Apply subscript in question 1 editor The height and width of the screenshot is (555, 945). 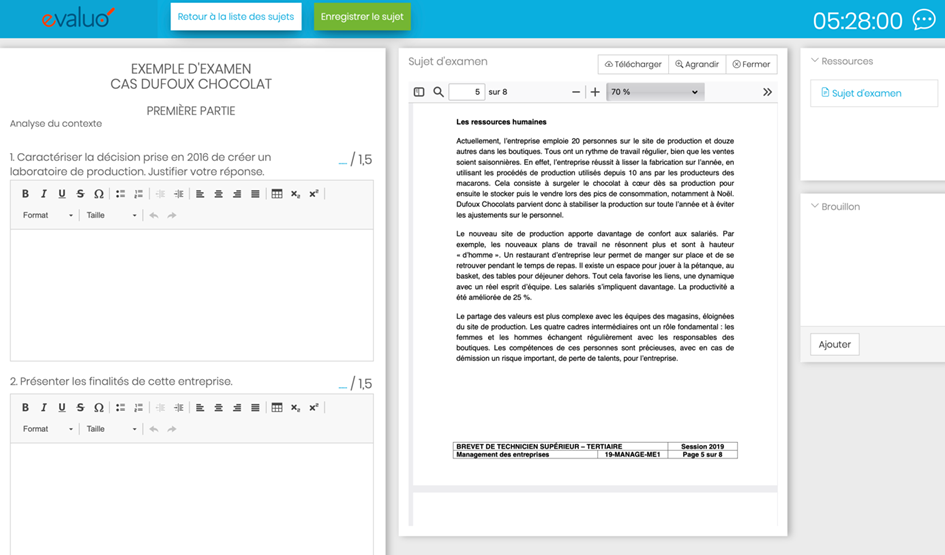pyautogui.click(x=295, y=194)
